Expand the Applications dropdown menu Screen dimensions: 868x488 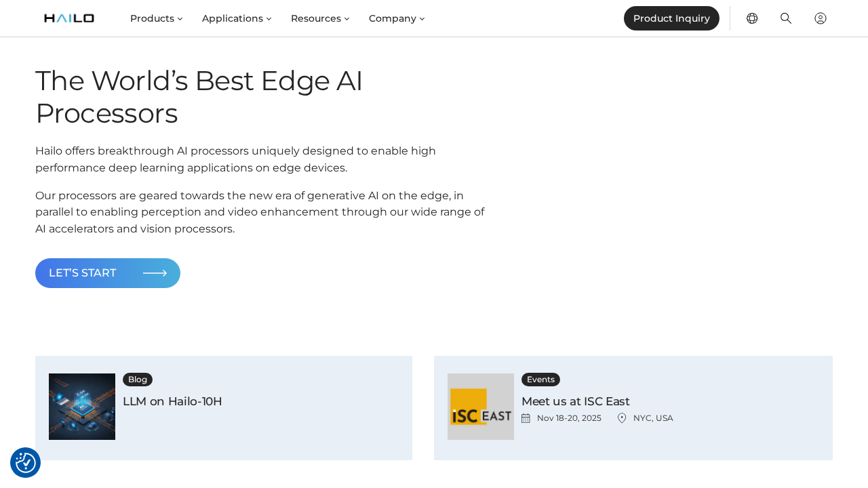(237, 18)
